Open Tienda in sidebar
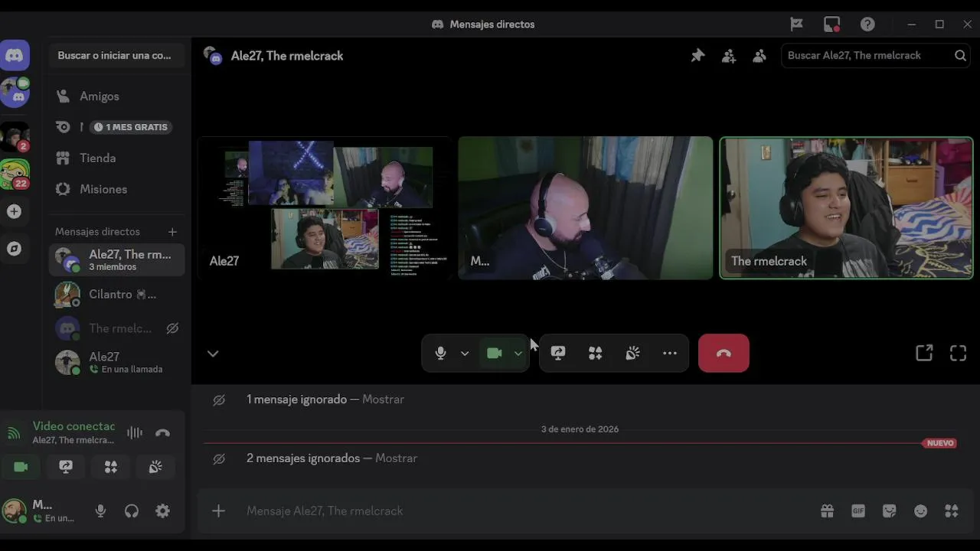The height and width of the screenshot is (551, 980). [x=117, y=158]
